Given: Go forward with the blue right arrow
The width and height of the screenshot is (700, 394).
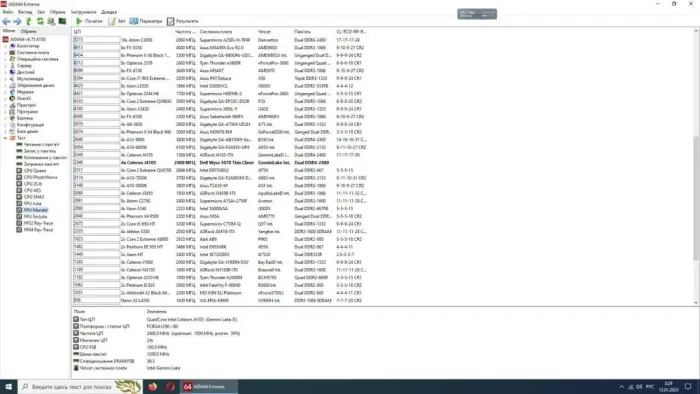Looking at the screenshot, I should (x=17, y=21).
